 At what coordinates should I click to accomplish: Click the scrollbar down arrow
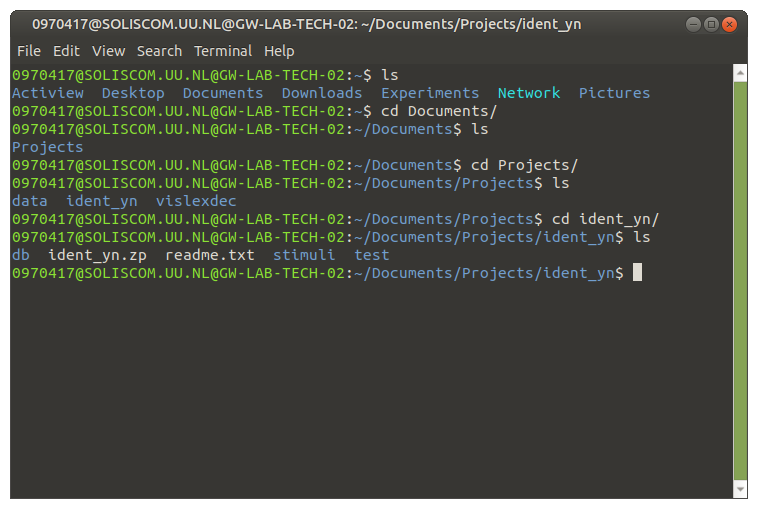coord(740,489)
